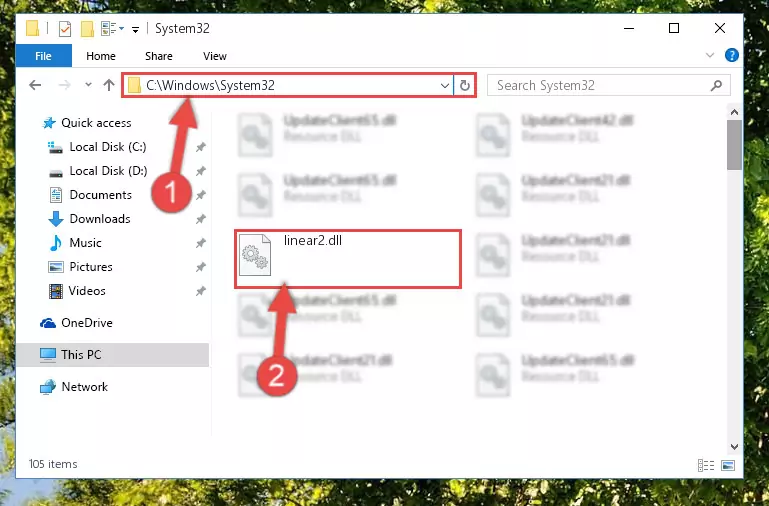The image size is (769, 506).
Task: Click the pin icon beside Local Disk (C:)
Action: 201,147
